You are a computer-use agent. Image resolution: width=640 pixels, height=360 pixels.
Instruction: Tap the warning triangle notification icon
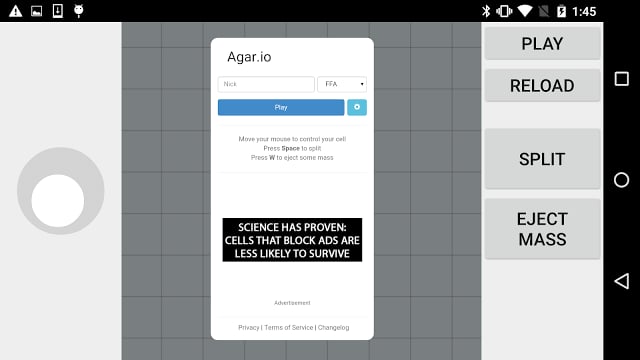click(16, 11)
